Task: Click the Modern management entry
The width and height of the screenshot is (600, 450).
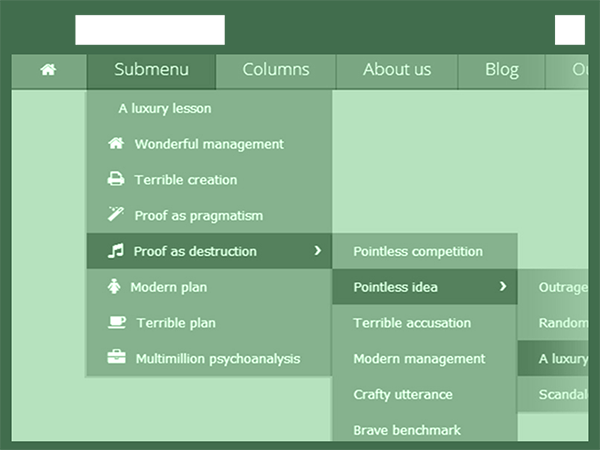Action: coord(419,359)
